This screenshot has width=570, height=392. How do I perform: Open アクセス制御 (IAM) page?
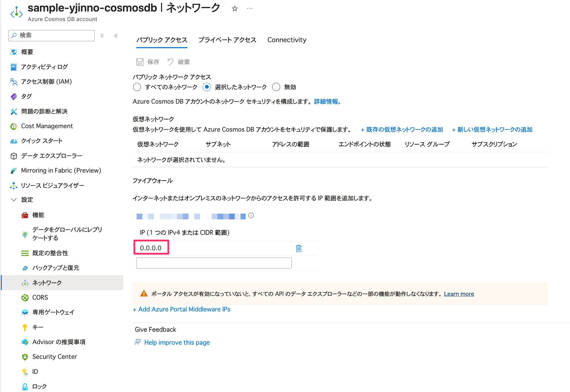coord(46,82)
